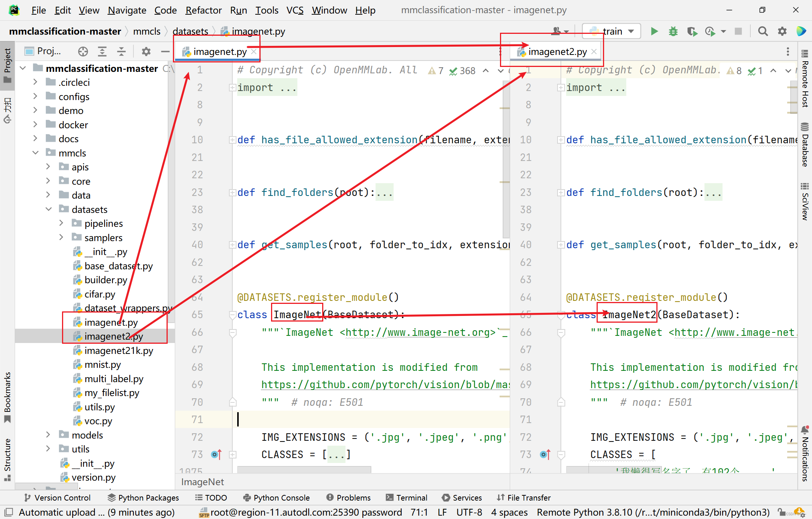Fold CLASSES list in right editor
The image size is (812, 519).
coord(561,455)
